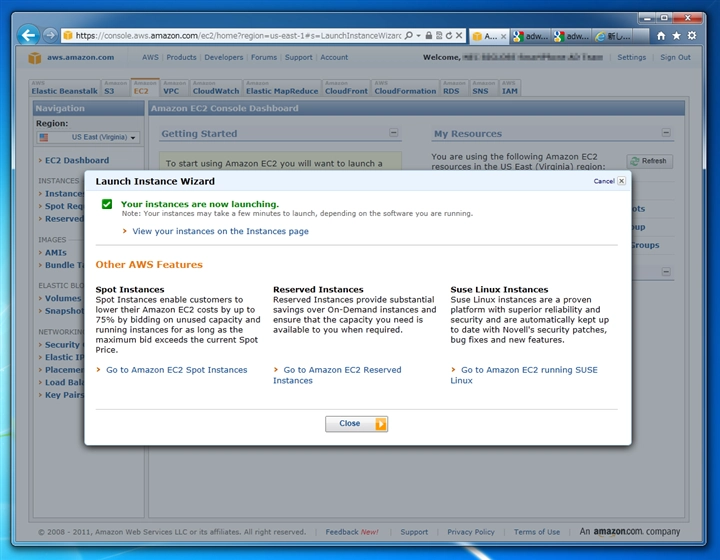This screenshot has height=560, width=720.
Task: Click the amazon.com company footer logo
Action: [630, 532]
